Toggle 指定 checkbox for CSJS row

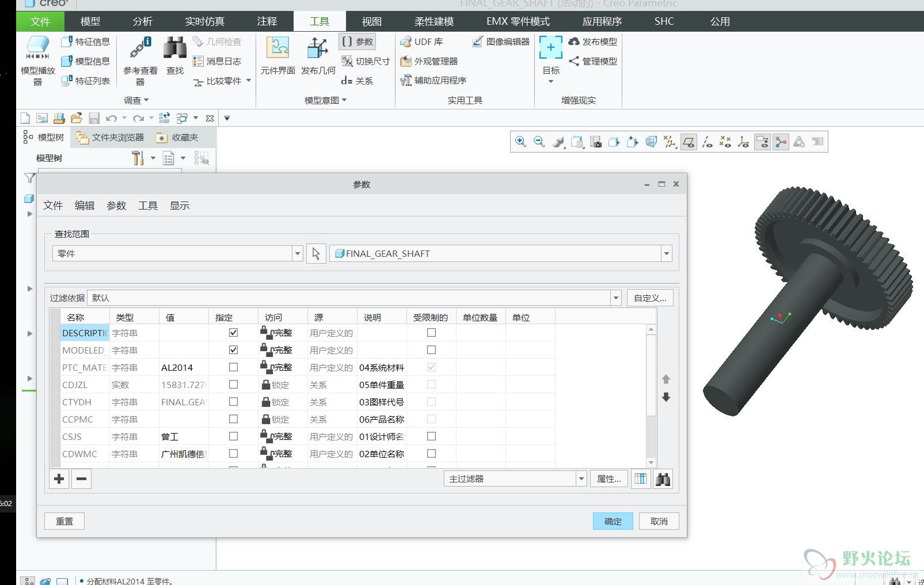233,436
